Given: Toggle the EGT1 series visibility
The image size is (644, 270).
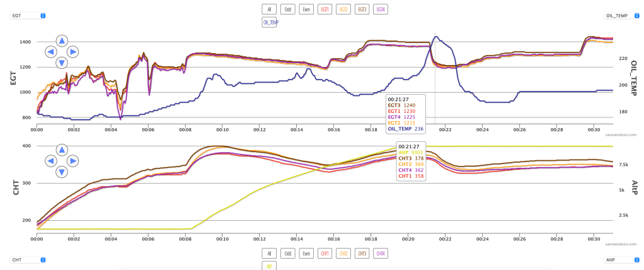Looking at the screenshot, I should 326,9.
